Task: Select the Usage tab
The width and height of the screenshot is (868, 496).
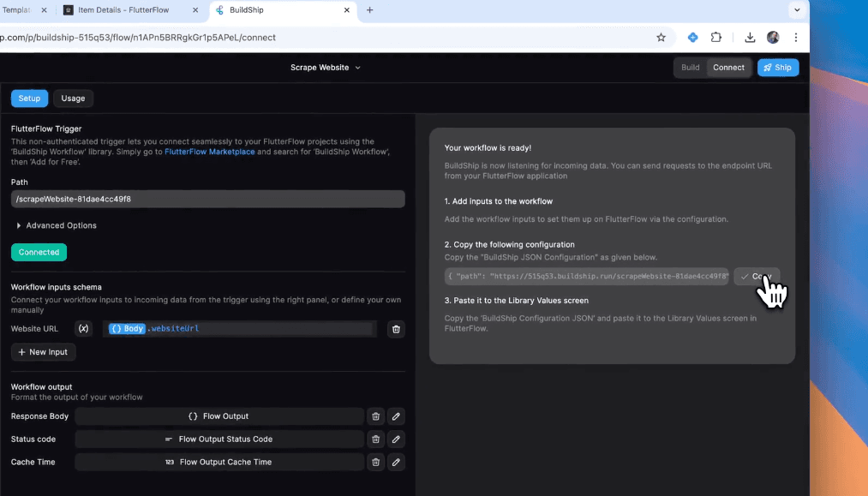Action: point(73,99)
